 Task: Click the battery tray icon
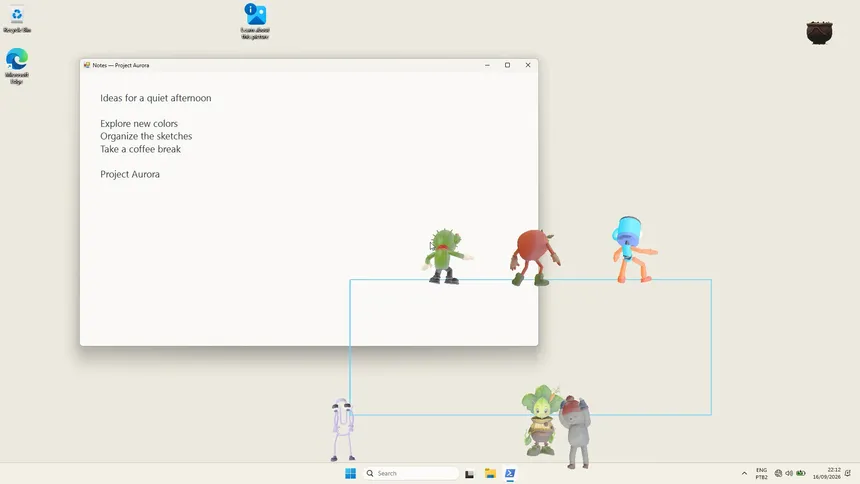point(801,473)
